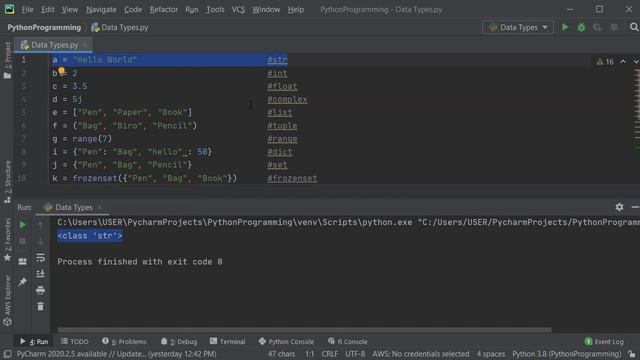640x360 pixels.
Task: Open the Terminal tool window
Action: coord(227,341)
